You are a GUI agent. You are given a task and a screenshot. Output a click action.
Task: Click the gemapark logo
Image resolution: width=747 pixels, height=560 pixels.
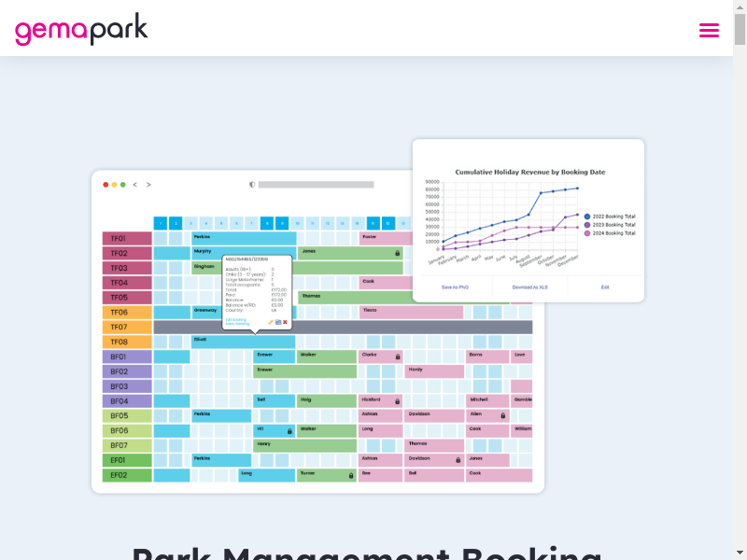pos(81,29)
